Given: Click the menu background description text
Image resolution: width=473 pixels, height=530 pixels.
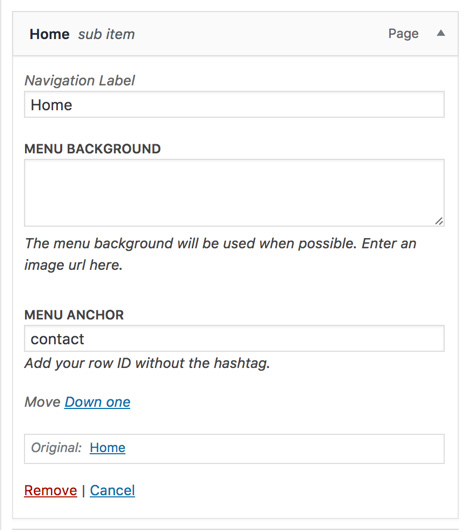Looking at the screenshot, I should tap(220, 254).
